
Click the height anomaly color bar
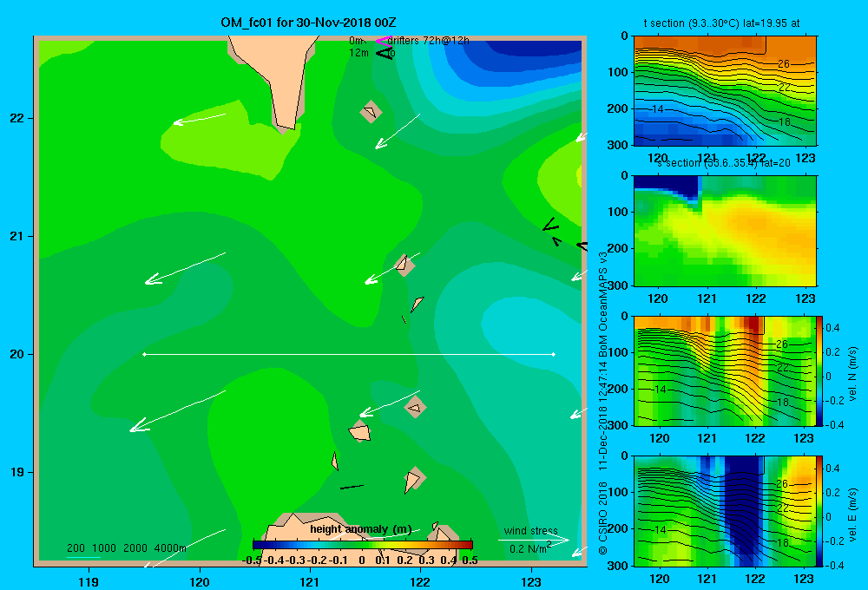pos(363,545)
